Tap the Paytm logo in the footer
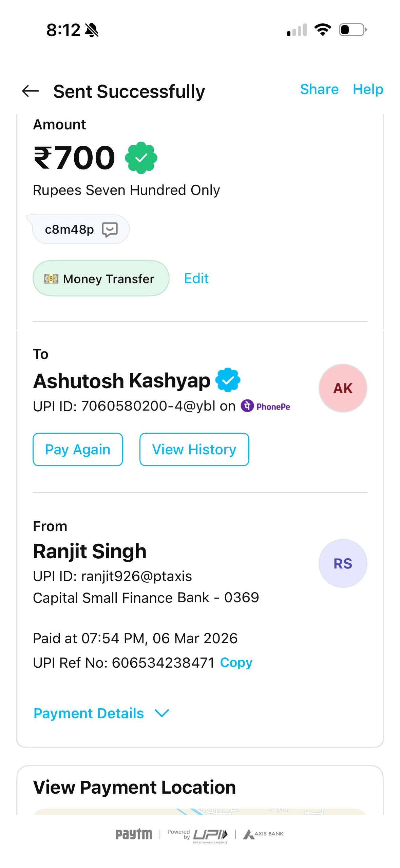This screenshot has width=400, height=868. click(134, 834)
